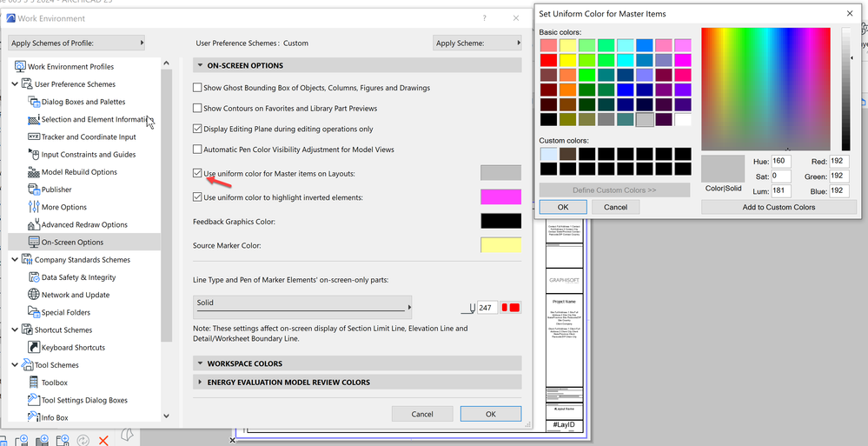Pick white basic color swatch
This screenshot has width=868, height=446.
683,119
